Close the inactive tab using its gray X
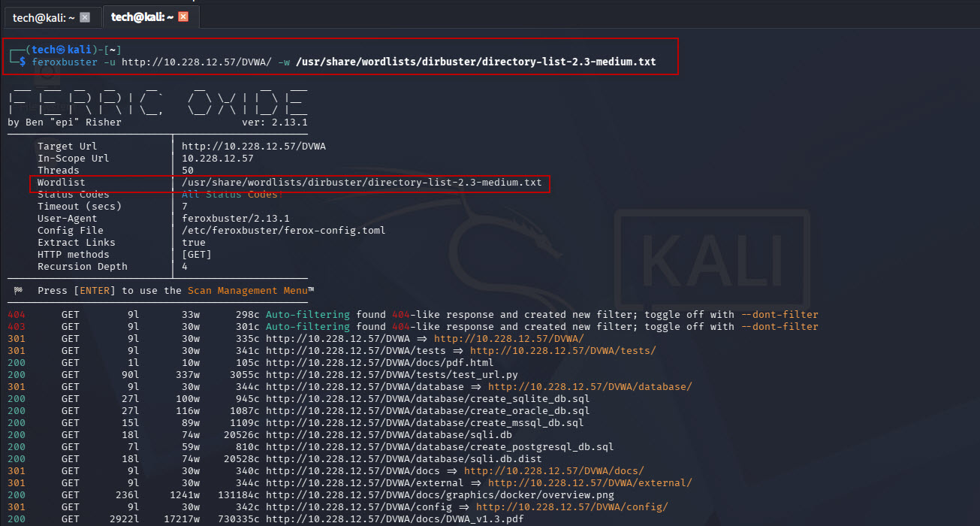 tap(84, 17)
